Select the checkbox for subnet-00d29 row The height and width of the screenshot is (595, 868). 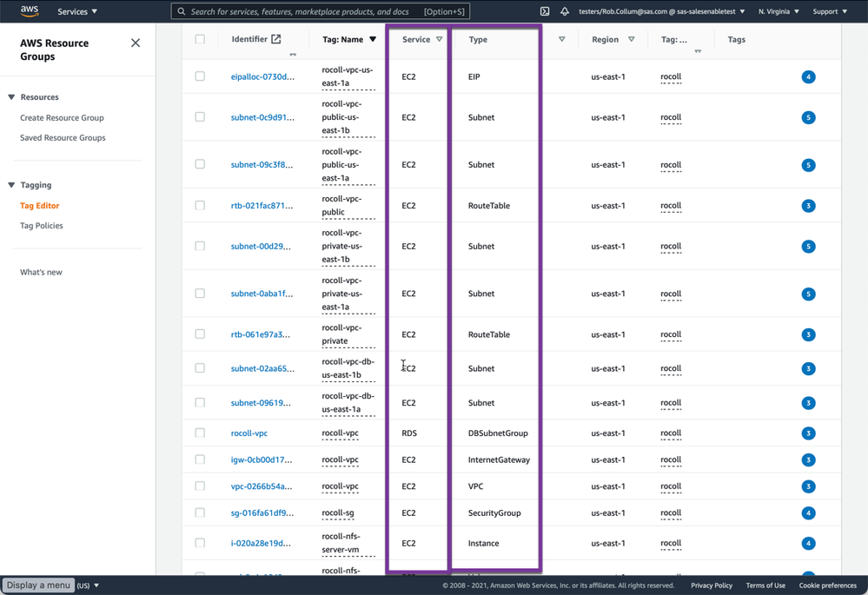coord(200,246)
